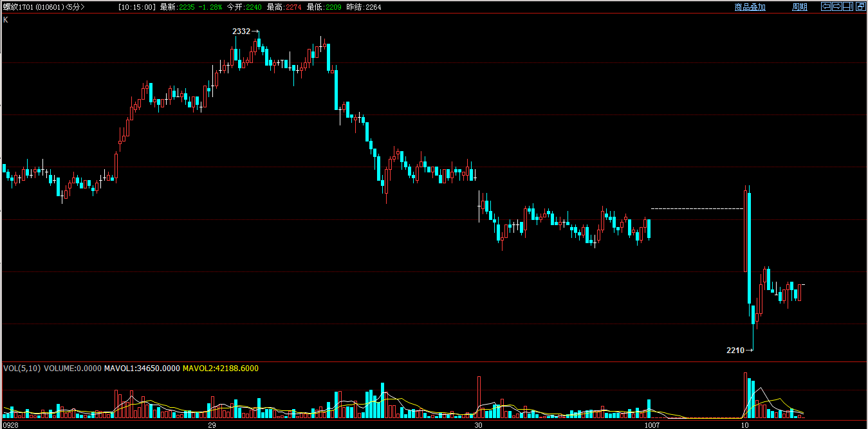Click the left arrow navigation icon
Screen dimensions: 868x429
coord(826,6)
